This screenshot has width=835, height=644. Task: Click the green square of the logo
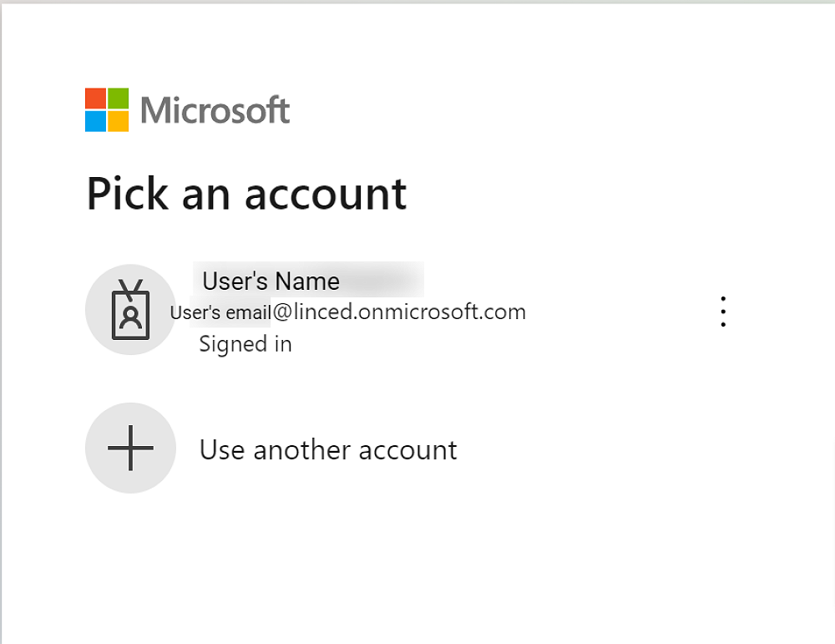click(118, 99)
